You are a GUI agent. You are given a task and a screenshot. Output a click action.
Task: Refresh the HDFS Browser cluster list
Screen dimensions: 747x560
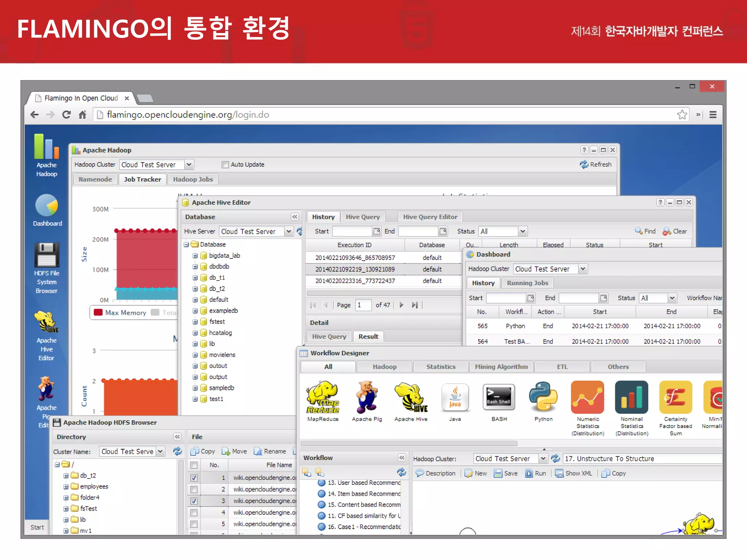click(177, 451)
